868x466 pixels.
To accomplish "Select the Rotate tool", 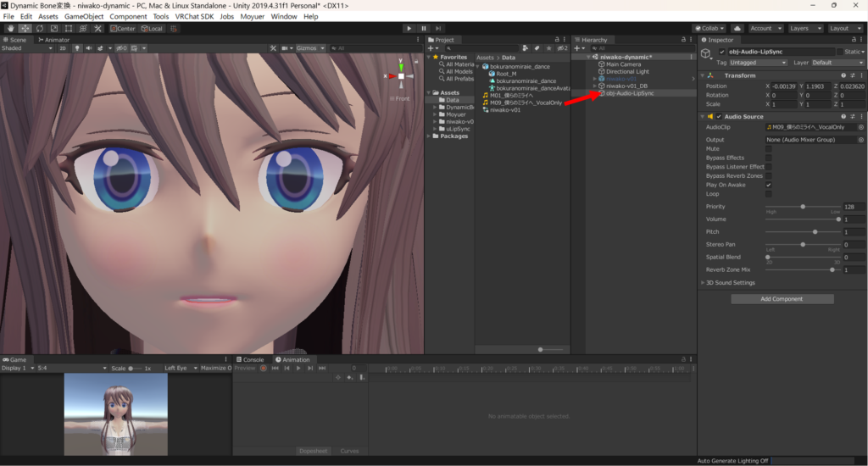I will point(40,28).
